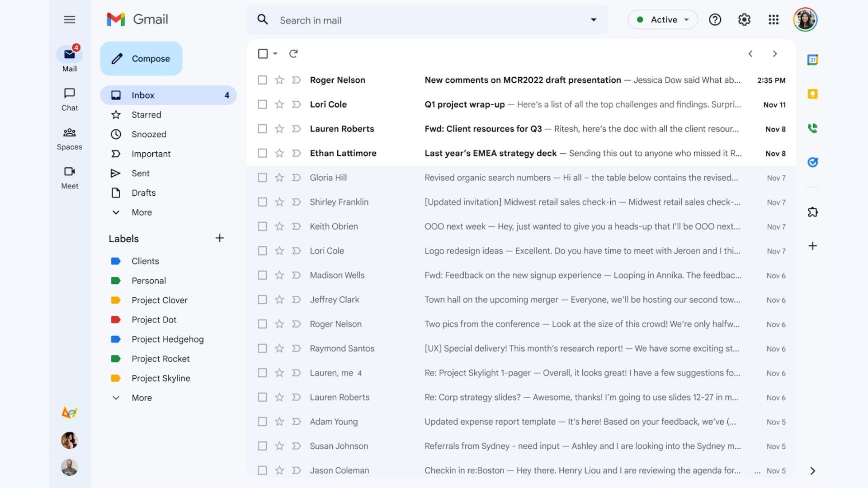Screen dimensions: 868x488
Task: Open the Google Calendar side panel
Action: (x=812, y=59)
